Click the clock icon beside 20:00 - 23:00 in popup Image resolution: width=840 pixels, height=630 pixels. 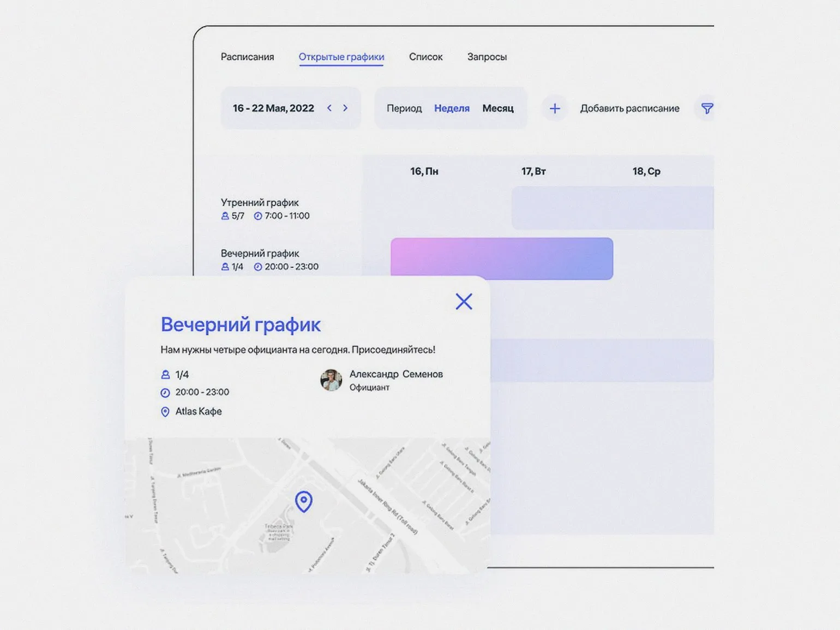[x=165, y=393]
